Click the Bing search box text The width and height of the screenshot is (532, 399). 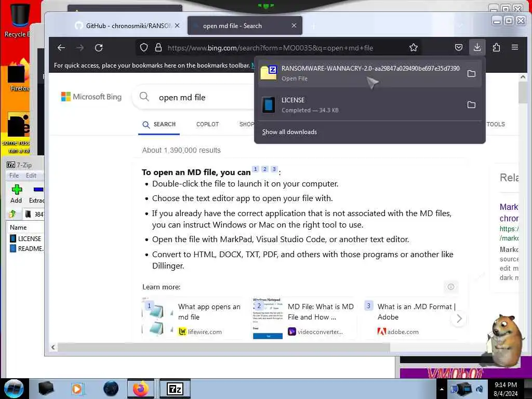[182, 97]
